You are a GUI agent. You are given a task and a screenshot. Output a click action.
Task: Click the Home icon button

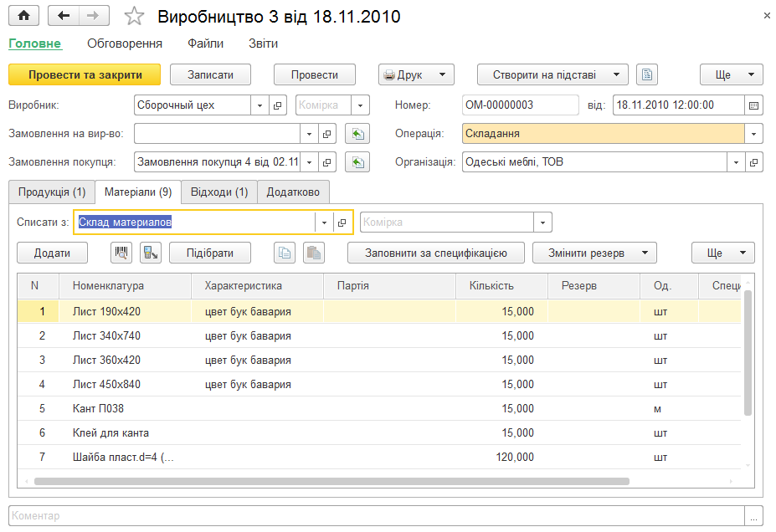[23, 16]
